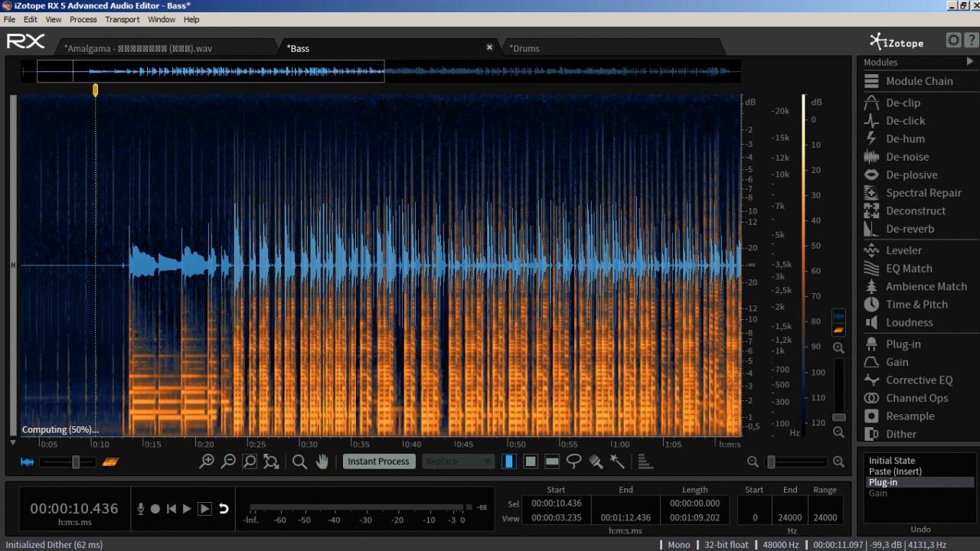
Task: Open the Replace mode dropdown
Action: 458,461
